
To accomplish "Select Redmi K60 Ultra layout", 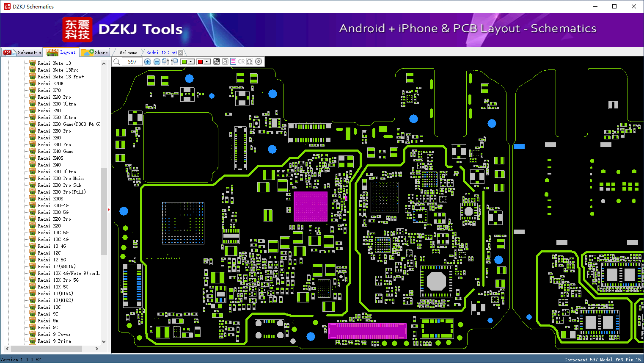I will pos(57,104).
